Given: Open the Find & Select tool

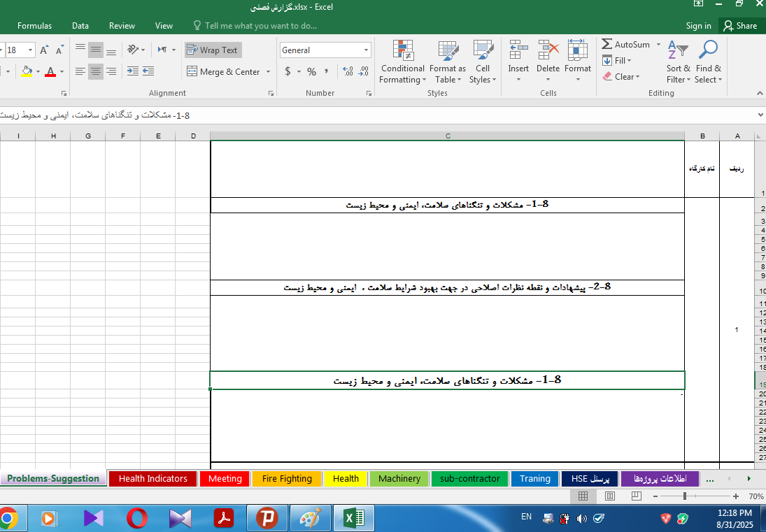Looking at the screenshot, I should [708, 63].
